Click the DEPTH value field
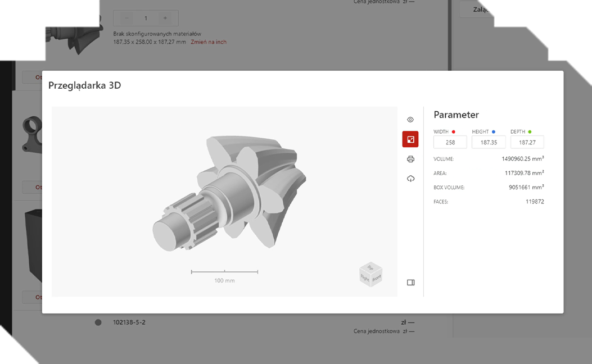Image resolution: width=592 pixels, height=364 pixels. tap(527, 143)
